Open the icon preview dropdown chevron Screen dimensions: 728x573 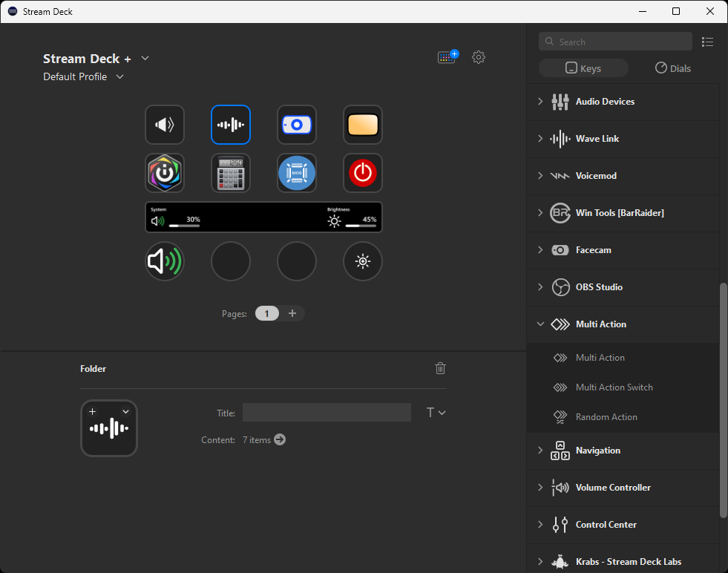coord(125,411)
